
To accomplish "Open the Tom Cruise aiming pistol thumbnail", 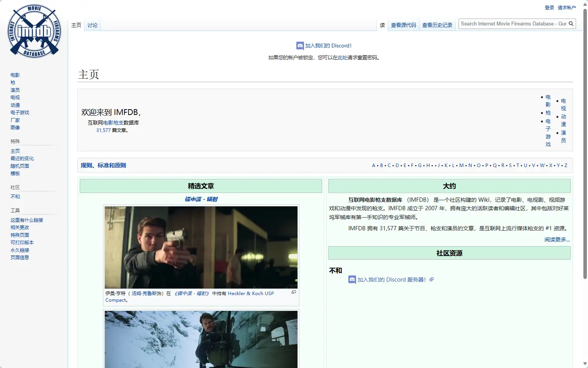I will click(201, 247).
